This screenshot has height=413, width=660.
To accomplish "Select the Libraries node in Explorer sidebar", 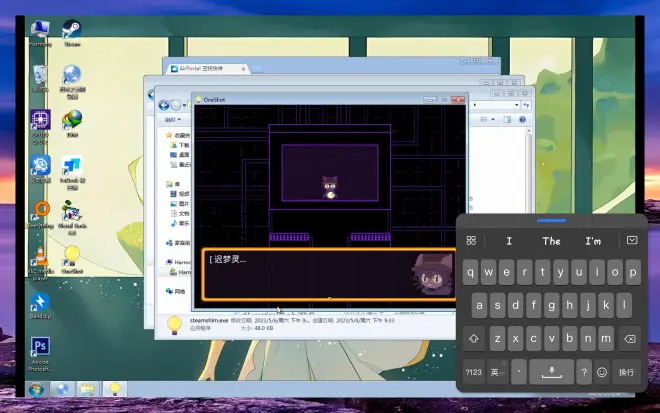I will point(173,184).
